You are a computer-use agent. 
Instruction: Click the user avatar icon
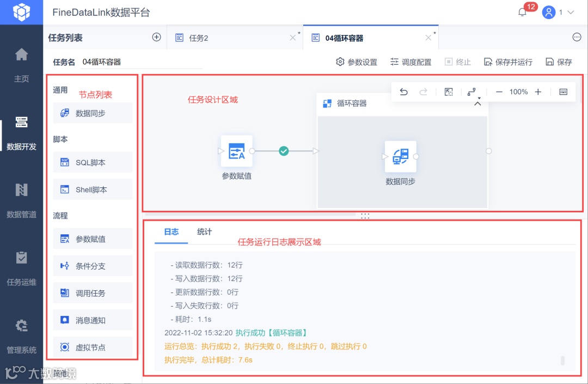click(x=548, y=13)
